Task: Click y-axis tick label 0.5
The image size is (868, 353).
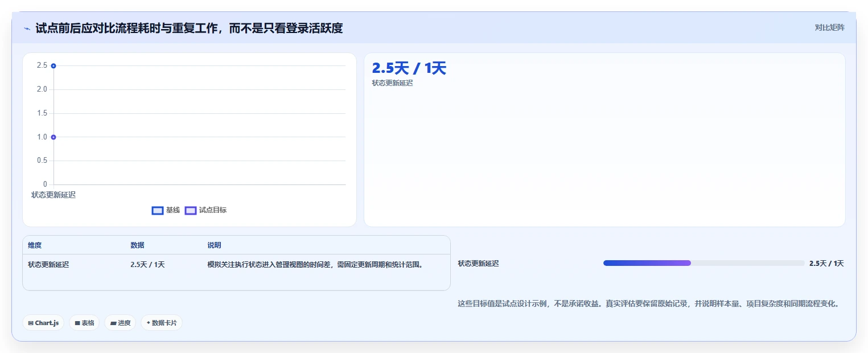Action: (42, 161)
